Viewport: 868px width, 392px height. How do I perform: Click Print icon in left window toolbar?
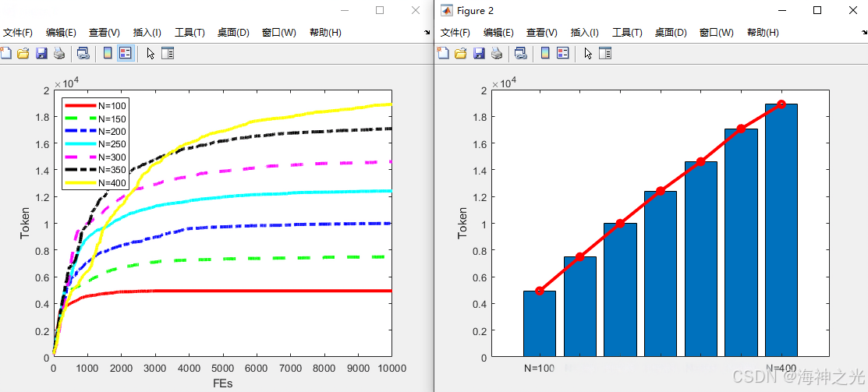pyautogui.click(x=59, y=53)
